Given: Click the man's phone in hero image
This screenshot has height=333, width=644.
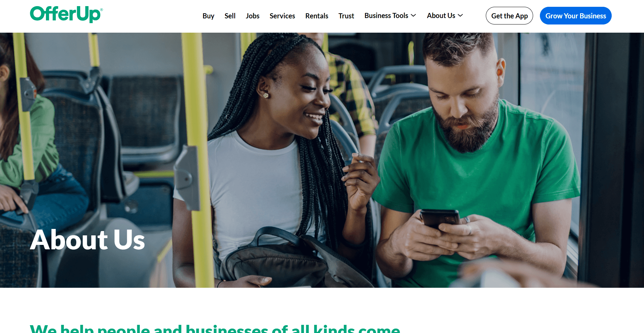Looking at the screenshot, I should click(x=440, y=219).
